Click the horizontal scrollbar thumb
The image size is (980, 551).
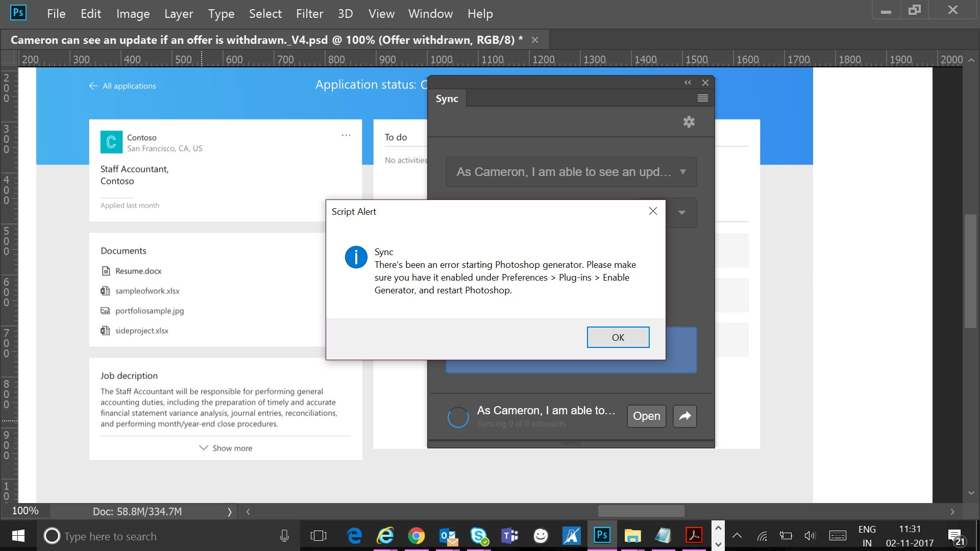[x=641, y=511]
